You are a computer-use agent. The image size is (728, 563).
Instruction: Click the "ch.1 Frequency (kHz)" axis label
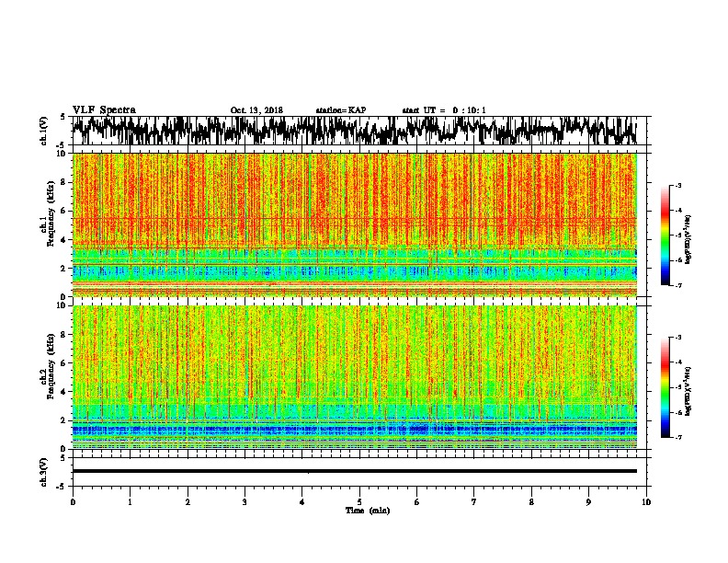pos(48,215)
